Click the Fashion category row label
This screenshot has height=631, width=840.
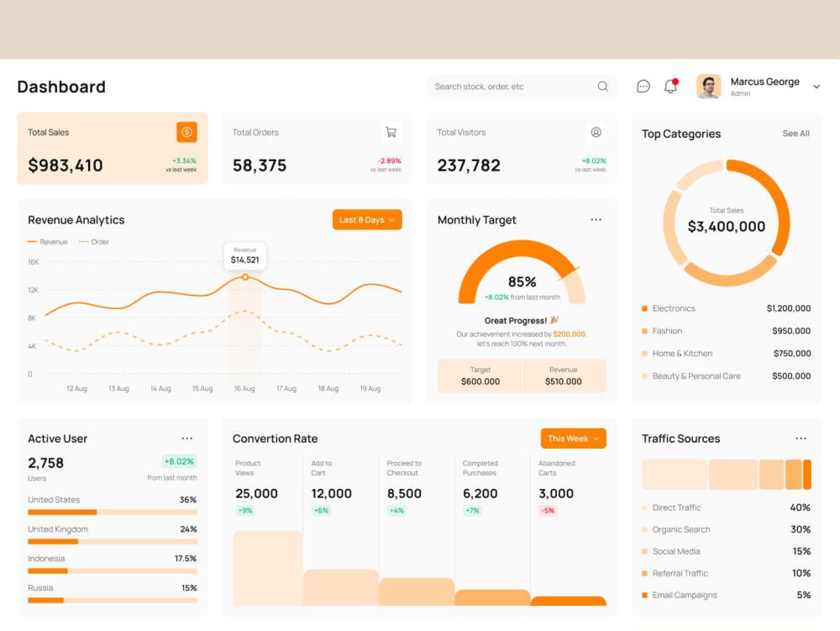pyautogui.click(x=667, y=331)
